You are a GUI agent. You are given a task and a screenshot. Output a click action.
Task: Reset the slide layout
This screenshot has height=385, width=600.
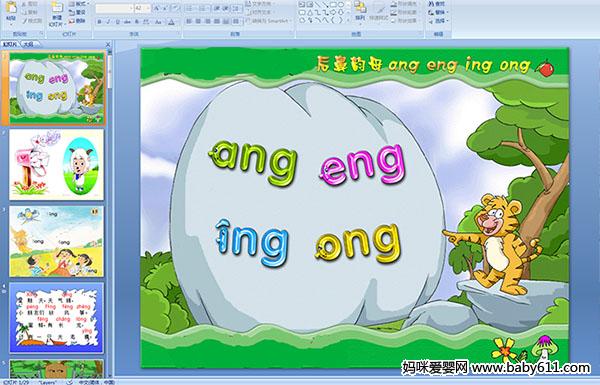77,12
